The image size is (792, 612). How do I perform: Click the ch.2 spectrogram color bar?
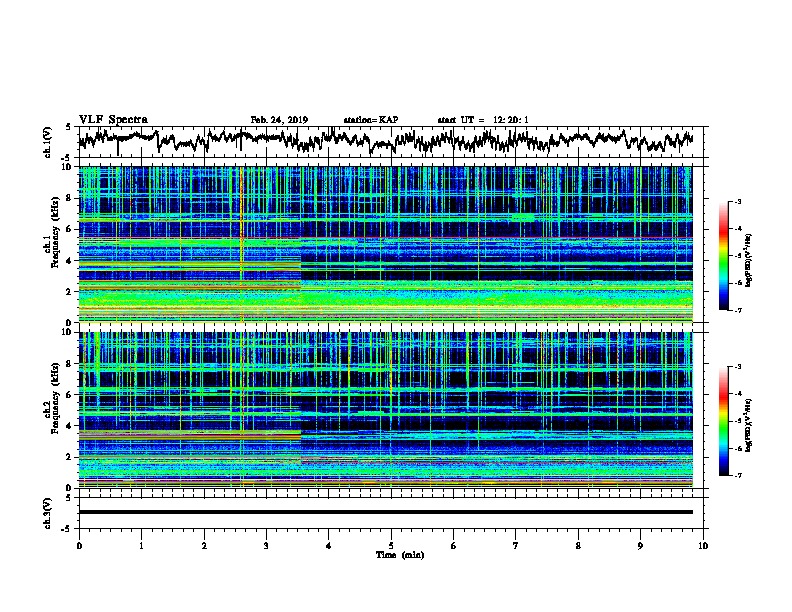click(x=723, y=421)
